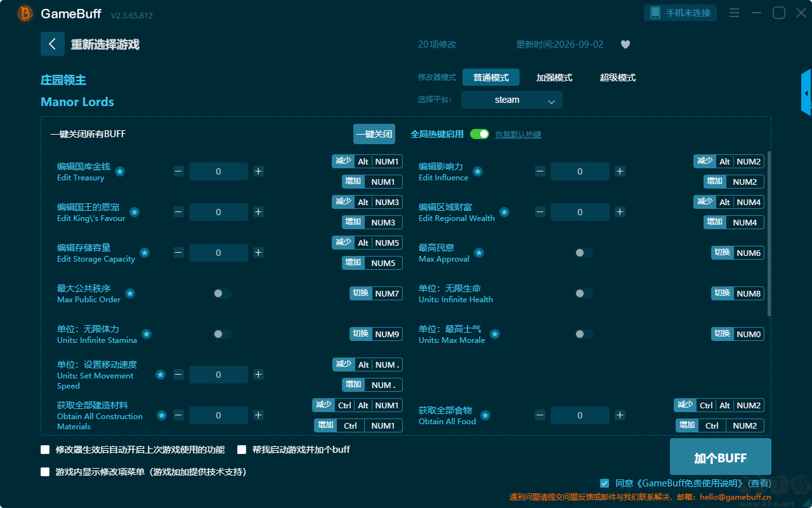This screenshot has height=508, width=812.
Task: Click 恢复默认热键 restore default hotkeys link
Action: (x=518, y=135)
